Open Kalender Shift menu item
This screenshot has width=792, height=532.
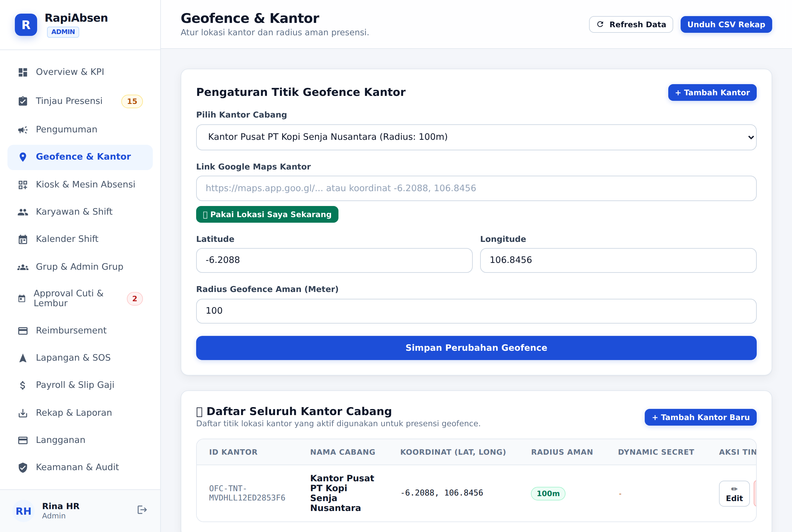coord(80,239)
